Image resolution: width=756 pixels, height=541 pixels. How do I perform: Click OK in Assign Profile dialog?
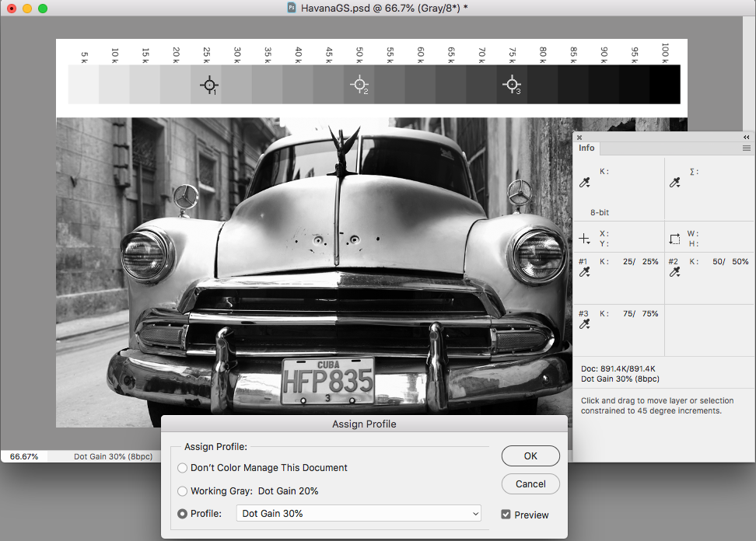click(x=530, y=456)
